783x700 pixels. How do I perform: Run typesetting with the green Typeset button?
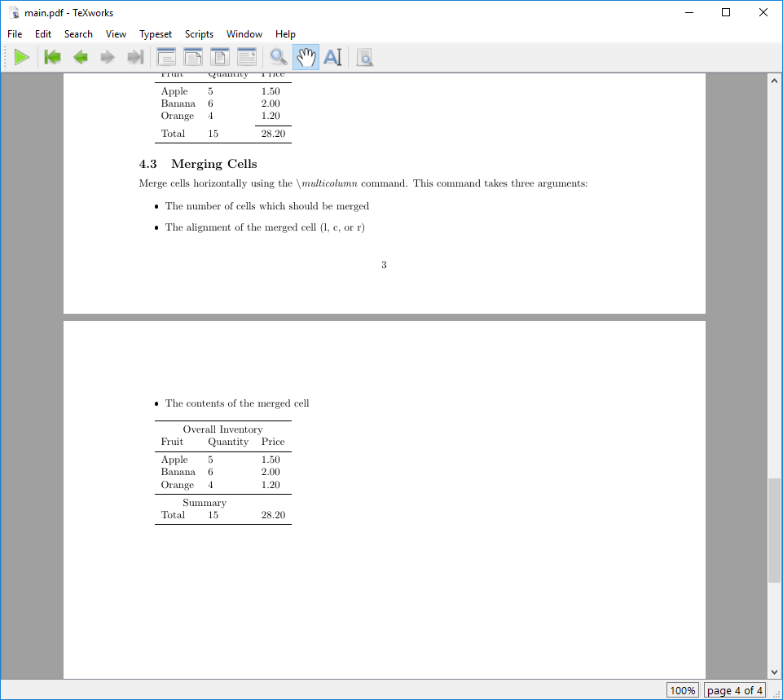pos(22,57)
